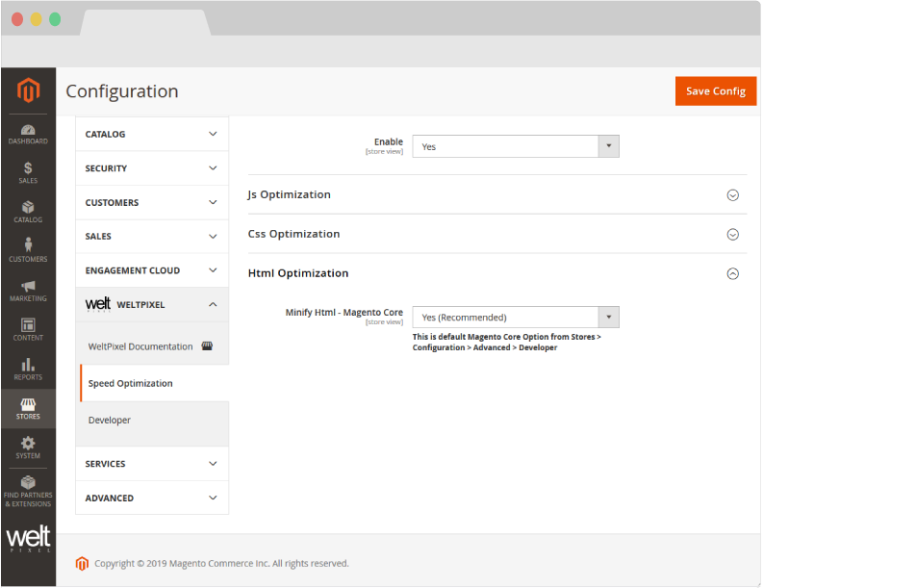Click the Magento logo at sidebar top
916x588 pixels.
point(28,90)
